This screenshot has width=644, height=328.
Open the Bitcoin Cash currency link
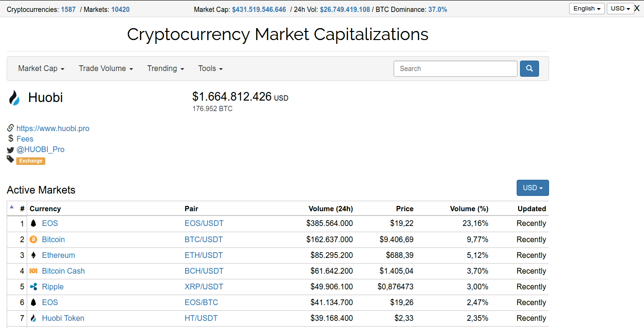63,271
